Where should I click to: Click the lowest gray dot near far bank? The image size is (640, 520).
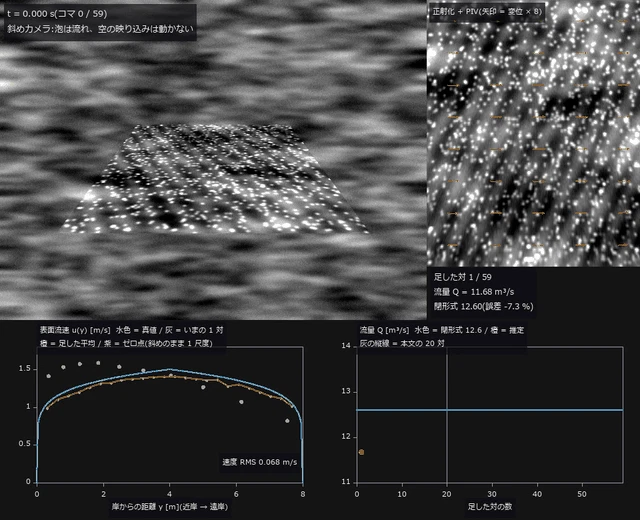tap(287, 421)
